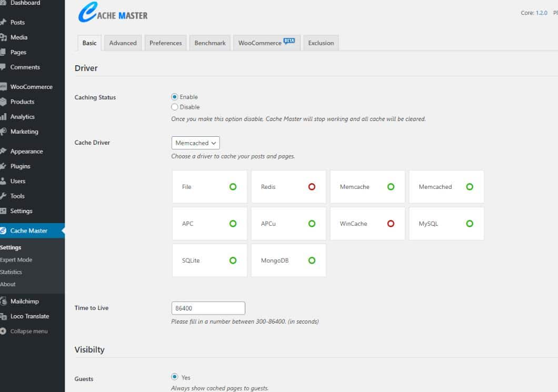The image size is (558, 392).
Task: Click the SQLite driver green status circle
Action: click(x=233, y=260)
